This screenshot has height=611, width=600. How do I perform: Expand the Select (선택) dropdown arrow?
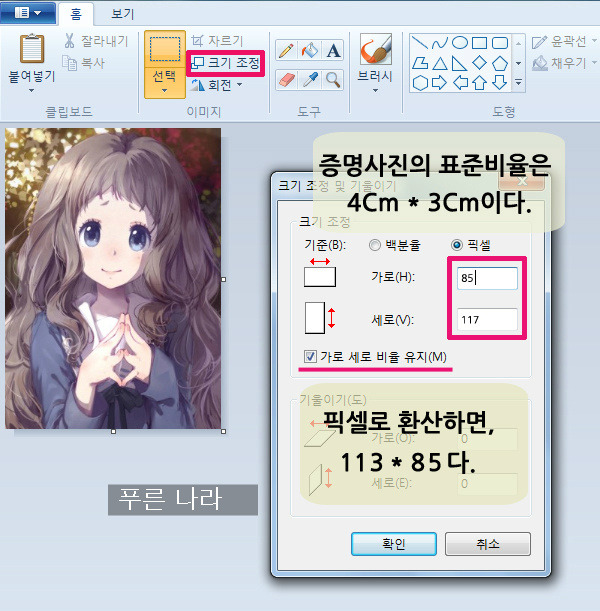[x=164, y=91]
